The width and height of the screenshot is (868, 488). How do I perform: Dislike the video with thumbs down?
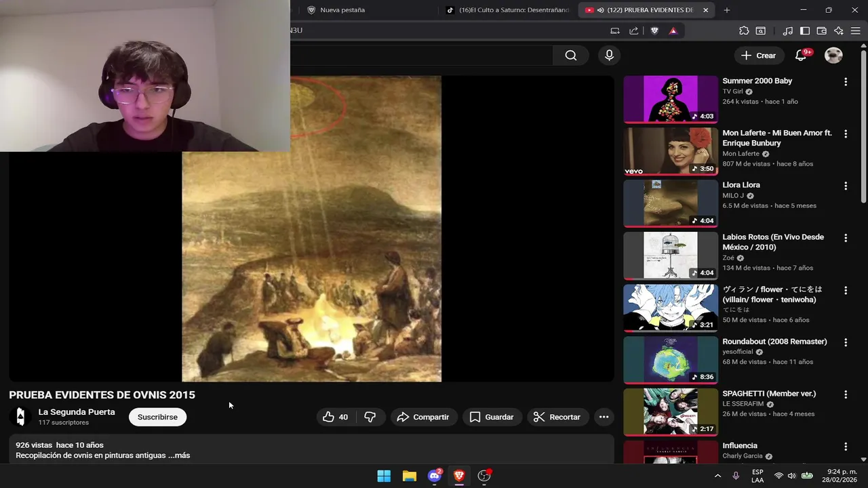[370, 417]
